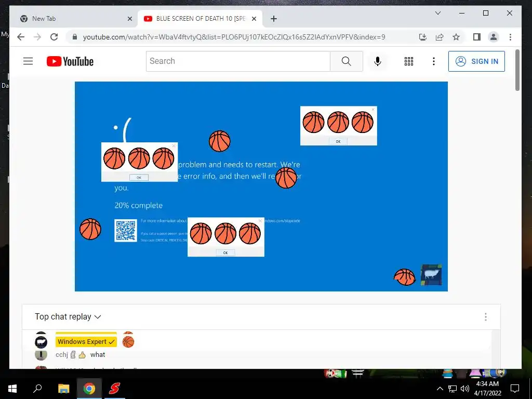Viewport: 532px width, 399px height.
Task: Click the forward navigation arrow
Action: point(37,37)
